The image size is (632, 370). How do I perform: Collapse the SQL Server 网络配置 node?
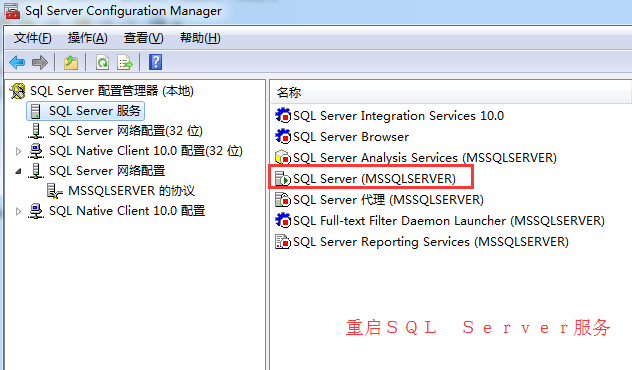[18, 171]
